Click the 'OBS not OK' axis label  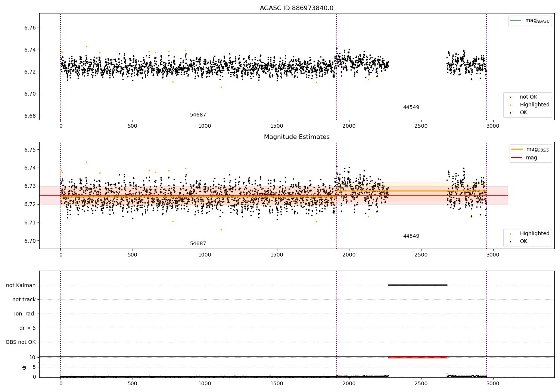pyautogui.click(x=21, y=342)
